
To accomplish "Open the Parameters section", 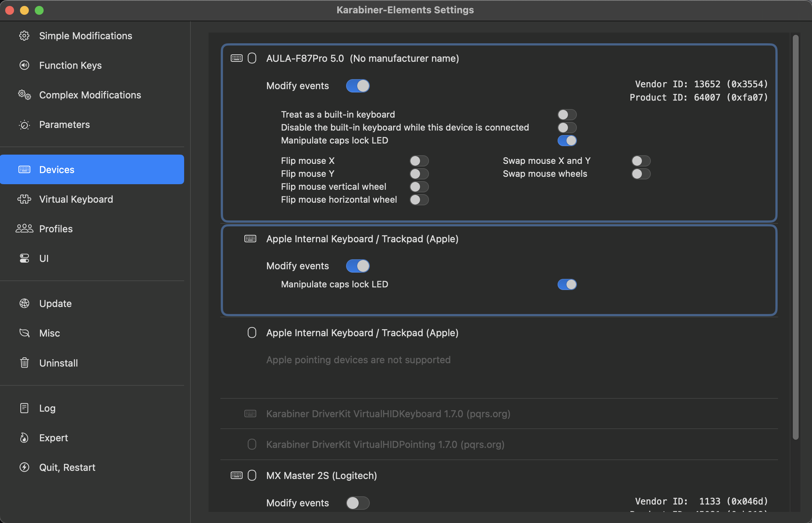I will [64, 125].
